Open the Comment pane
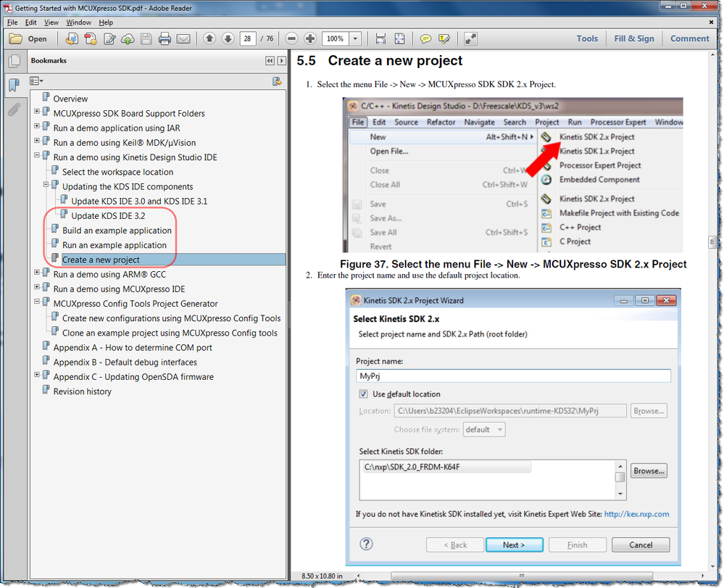Screen dimensions: 724x588 [x=690, y=39]
